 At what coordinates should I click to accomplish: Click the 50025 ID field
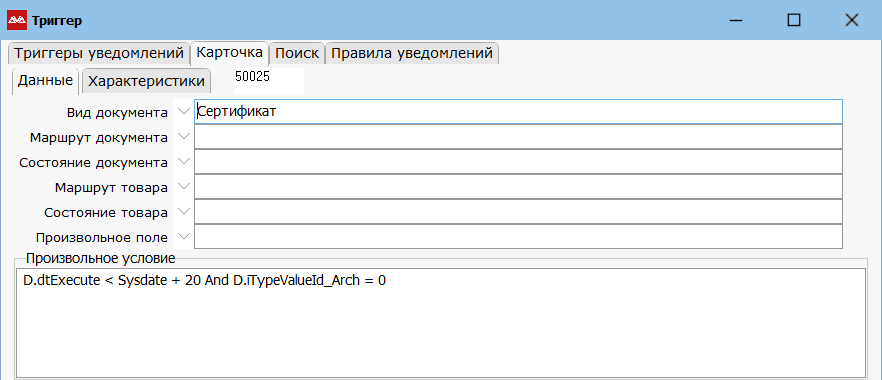click(269, 80)
